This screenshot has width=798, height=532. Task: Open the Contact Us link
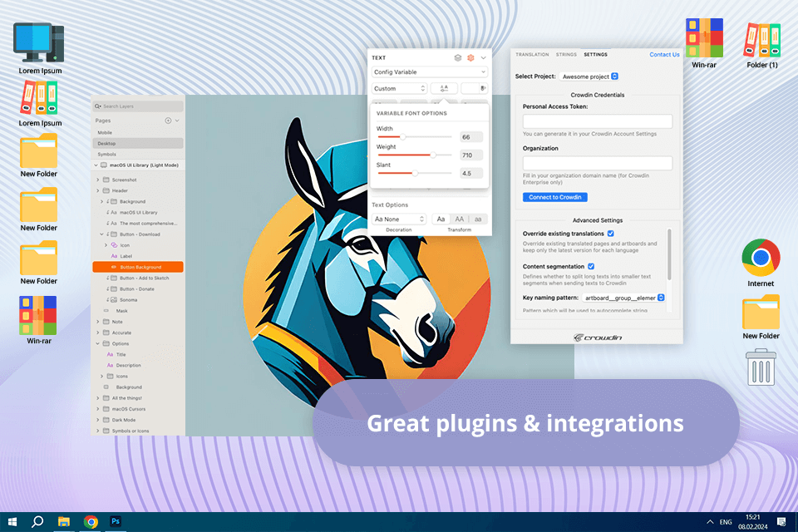click(x=664, y=55)
